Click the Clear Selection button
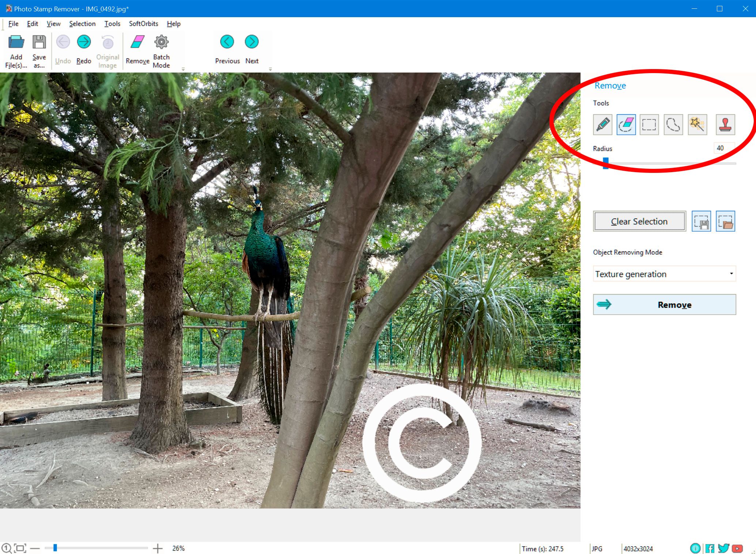 639,222
